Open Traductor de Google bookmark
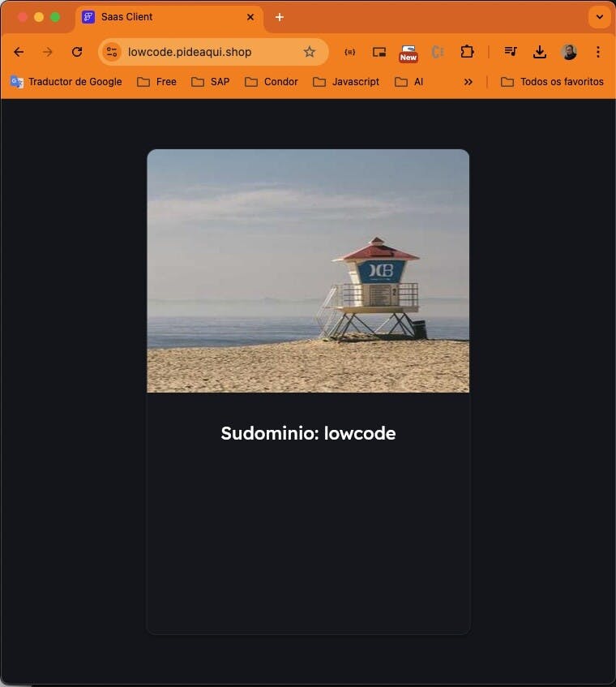616x687 pixels. pyautogui.click(x=66, y=82)
